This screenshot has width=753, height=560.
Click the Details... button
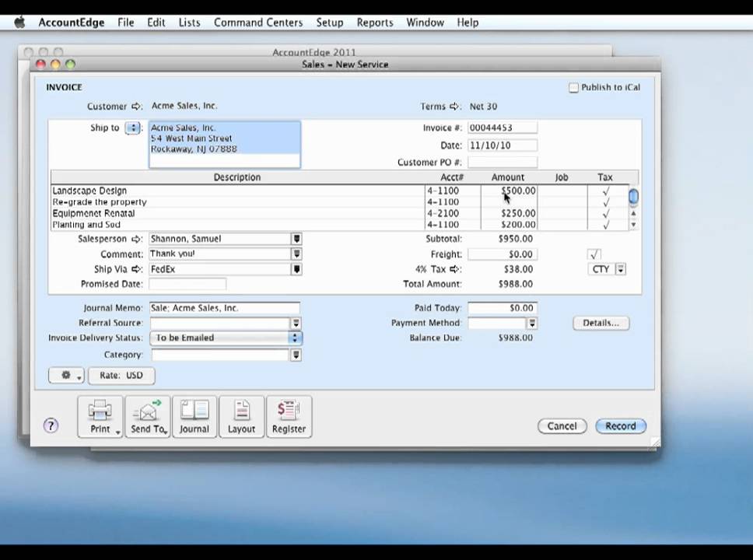[x=601, y=323]
